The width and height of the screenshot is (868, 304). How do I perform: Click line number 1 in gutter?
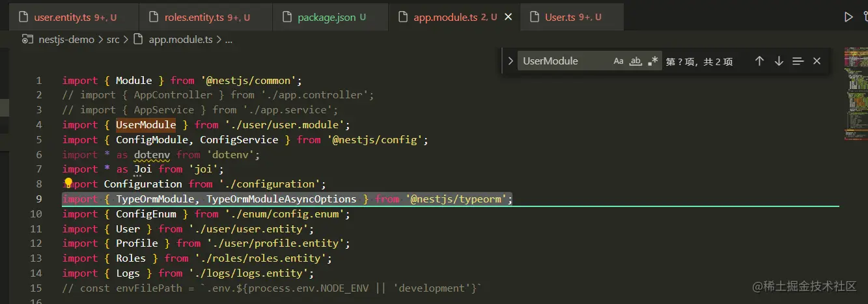point(39,81)
